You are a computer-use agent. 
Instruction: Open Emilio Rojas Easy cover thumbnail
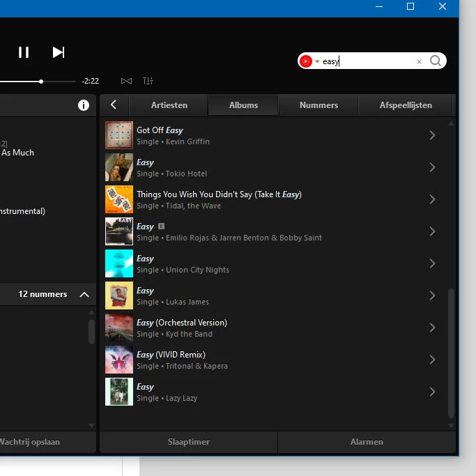click(119, 231)
